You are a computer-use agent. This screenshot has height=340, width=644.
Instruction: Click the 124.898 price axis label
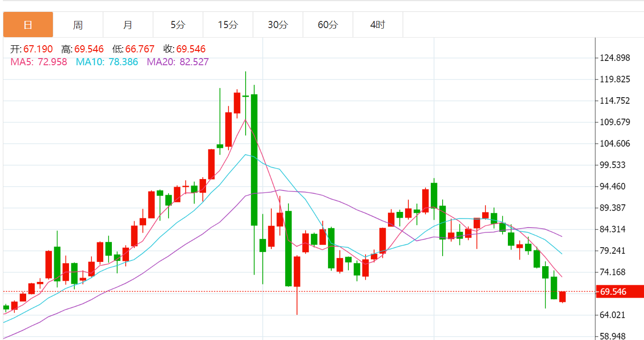614,58
